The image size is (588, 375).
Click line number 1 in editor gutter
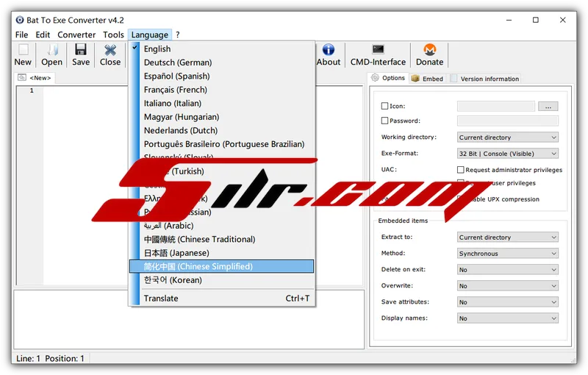click(32, 90)
